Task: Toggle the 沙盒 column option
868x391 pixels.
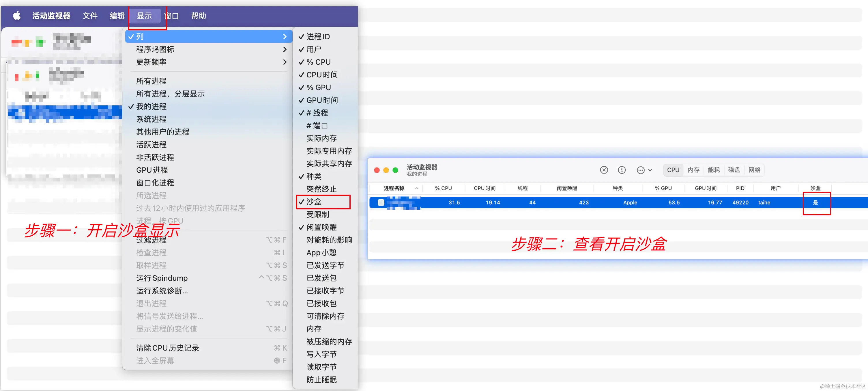Action: point(314,202)
